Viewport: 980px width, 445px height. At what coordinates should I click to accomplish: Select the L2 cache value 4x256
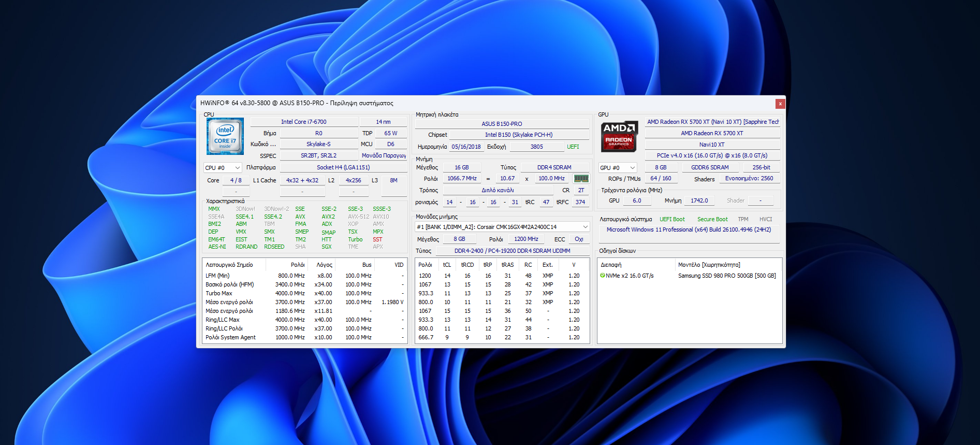pyautogui.click(x=354, y=180)
